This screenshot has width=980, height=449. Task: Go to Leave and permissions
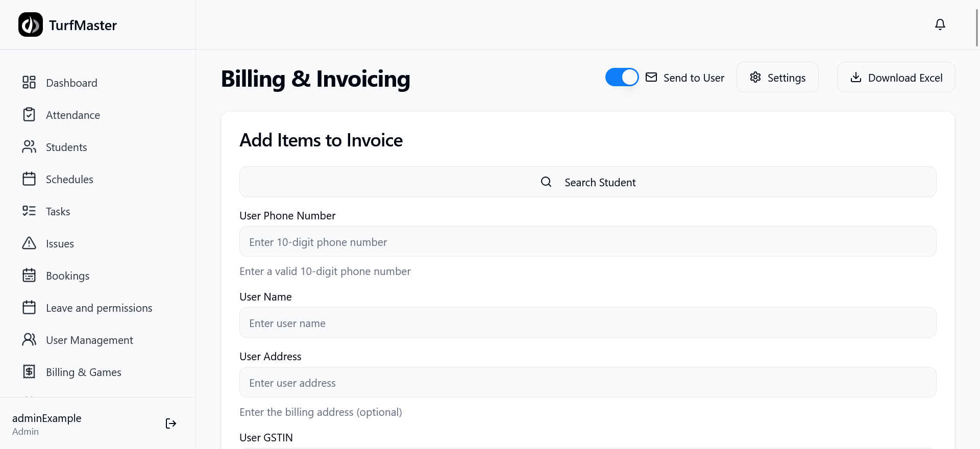(x=98, y=308)
